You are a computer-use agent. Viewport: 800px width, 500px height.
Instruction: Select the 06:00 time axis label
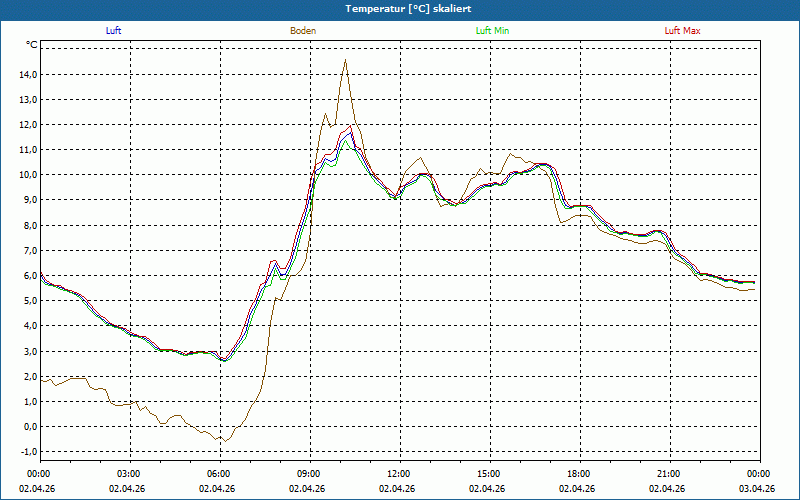coord(219,473)
